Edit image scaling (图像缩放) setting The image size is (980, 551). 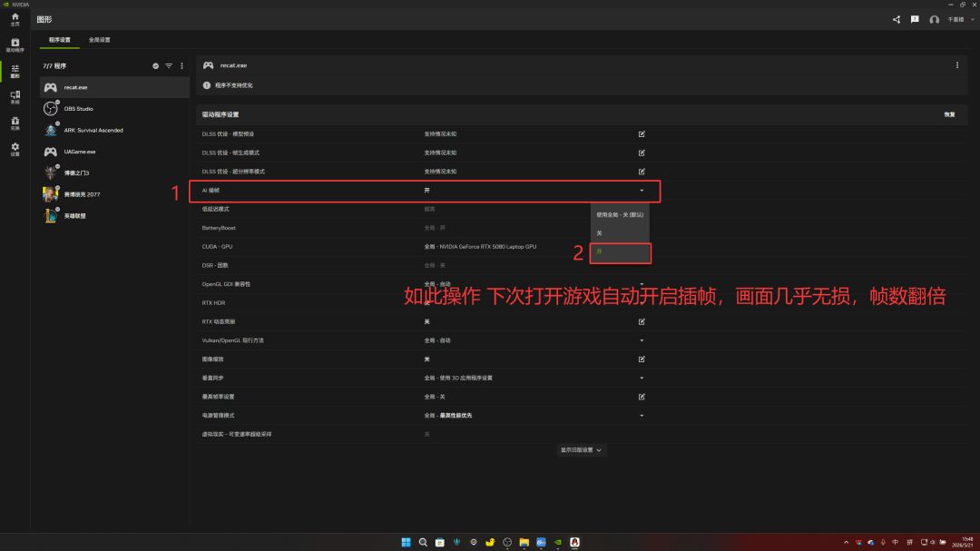(x=642, y=359)
